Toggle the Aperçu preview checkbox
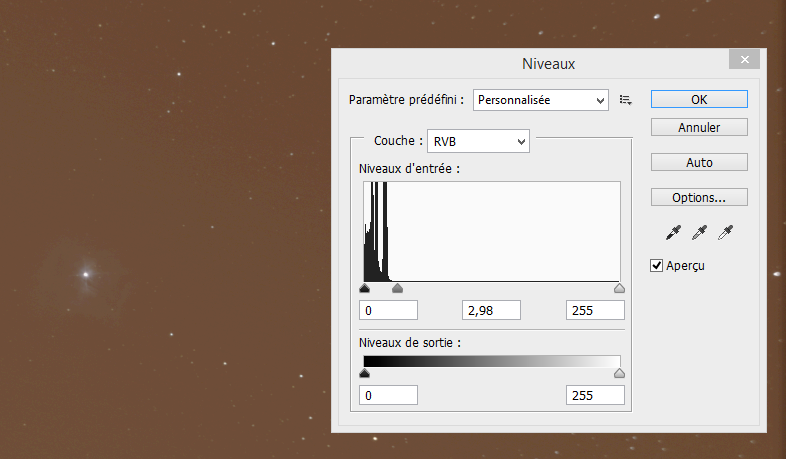 pyautogui.click(x=656, y=266)
